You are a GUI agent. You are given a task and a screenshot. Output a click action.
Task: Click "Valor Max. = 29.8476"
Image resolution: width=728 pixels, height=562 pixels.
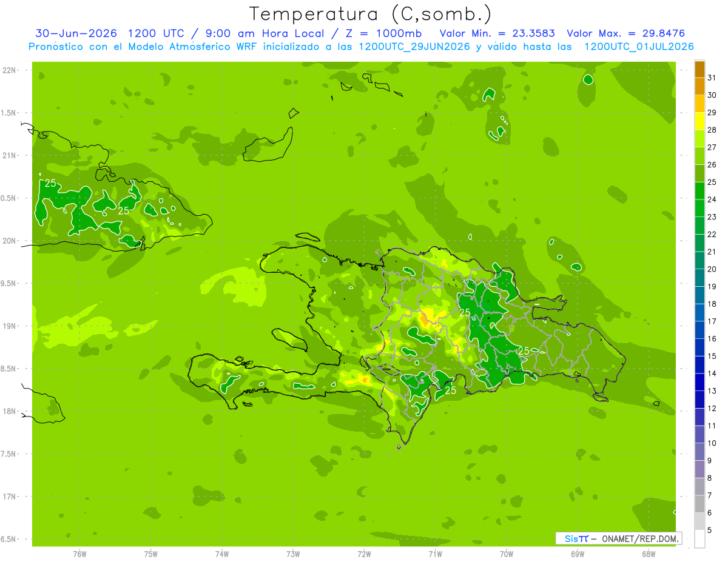(x=625, y=33)
